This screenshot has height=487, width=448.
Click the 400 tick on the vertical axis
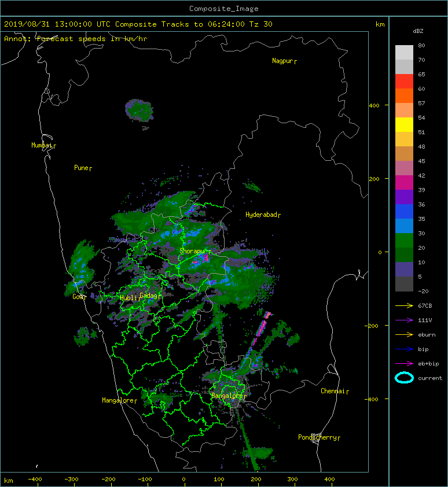[x=374, y=106]
